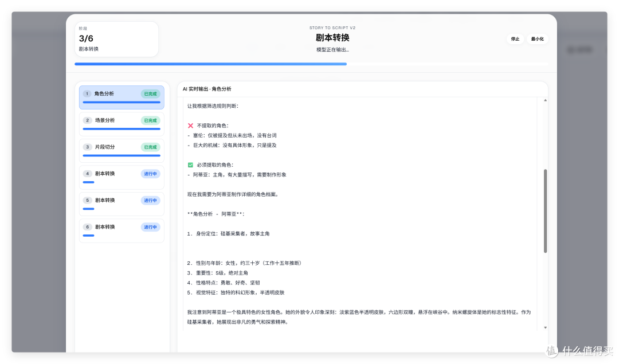
Task: Click the 已完成 badge on 角色分析
Action: click(x=150, y=94)
